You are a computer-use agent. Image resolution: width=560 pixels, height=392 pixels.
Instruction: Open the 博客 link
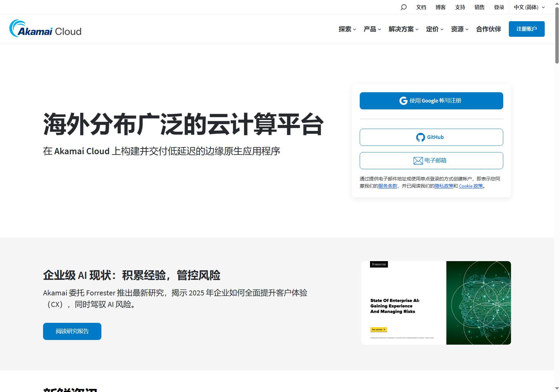pos(441,7)
